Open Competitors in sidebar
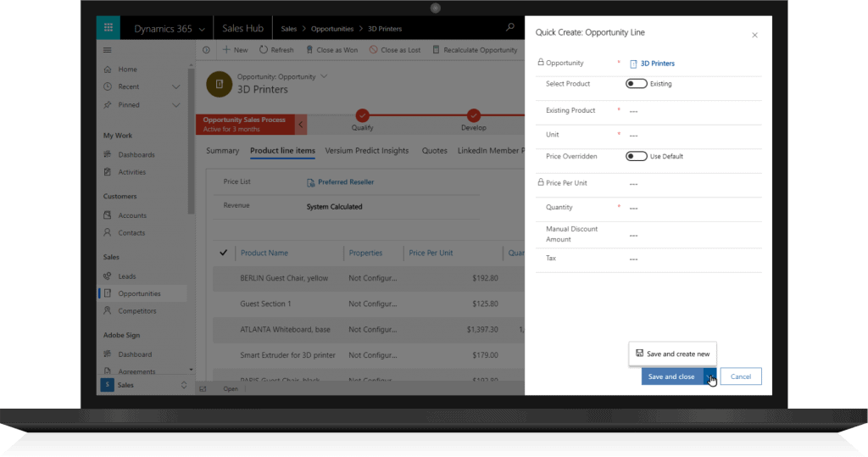The image size is (868, 457). point(136,311)
